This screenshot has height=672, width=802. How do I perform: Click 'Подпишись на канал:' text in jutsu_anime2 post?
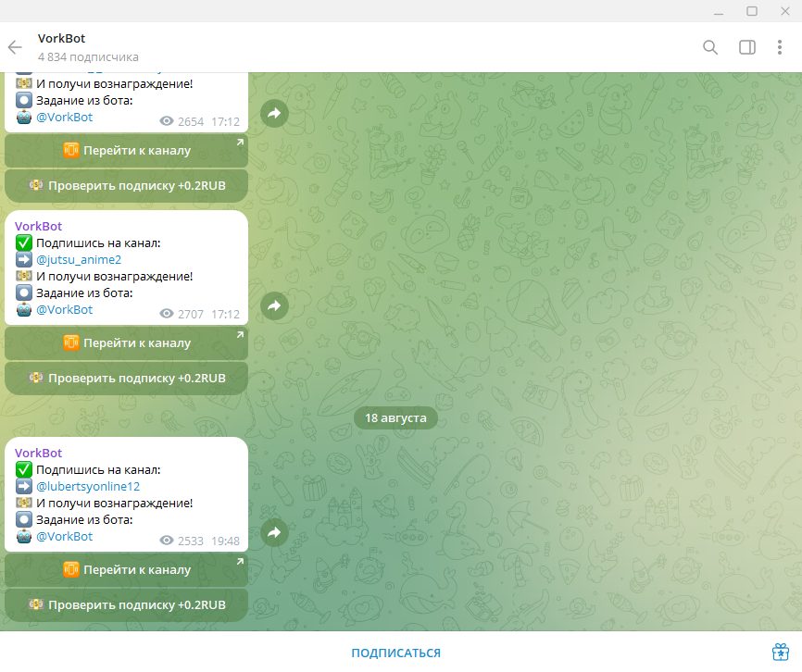pos(98,243)
